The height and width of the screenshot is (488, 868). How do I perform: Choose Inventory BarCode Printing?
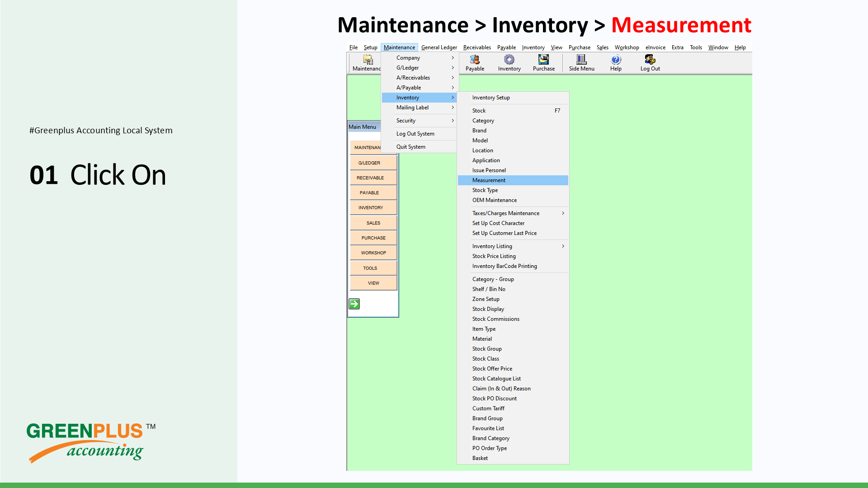click(x=513, y=266)
